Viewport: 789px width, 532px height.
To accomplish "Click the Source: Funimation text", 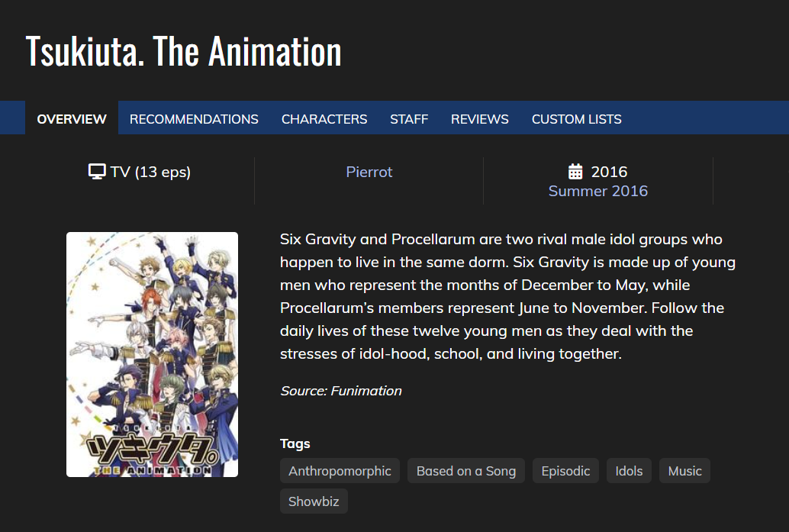I will point(340,391).
